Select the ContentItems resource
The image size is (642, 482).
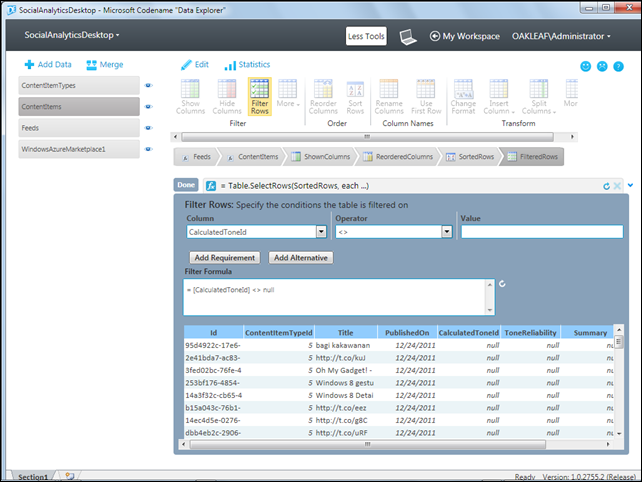79,106
